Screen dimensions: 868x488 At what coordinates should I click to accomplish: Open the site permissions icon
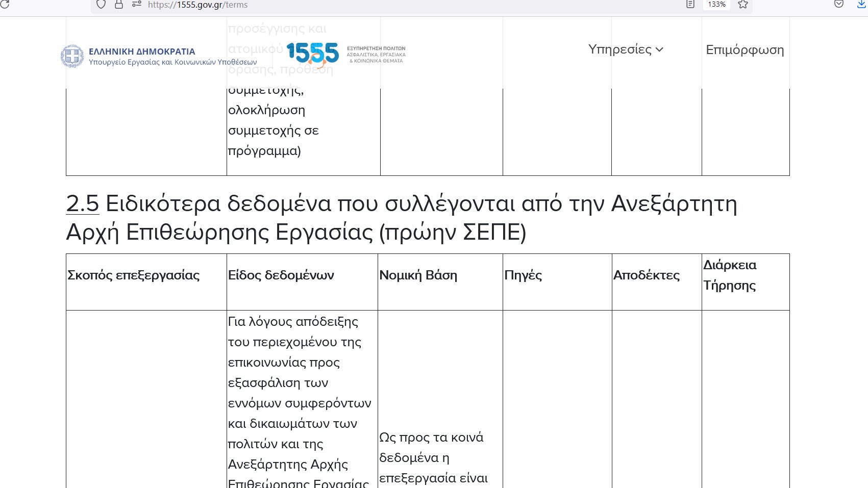(136, 5)
